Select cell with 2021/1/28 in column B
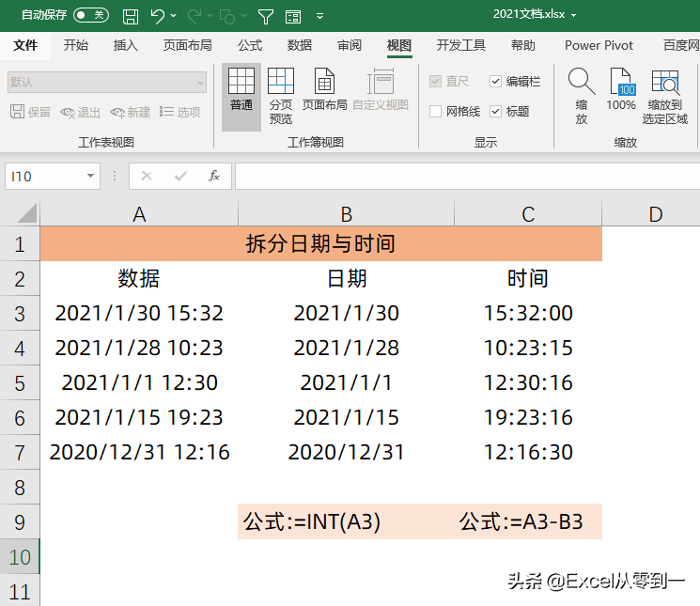This screenshot has height=606, width=700. coord(346,348)
